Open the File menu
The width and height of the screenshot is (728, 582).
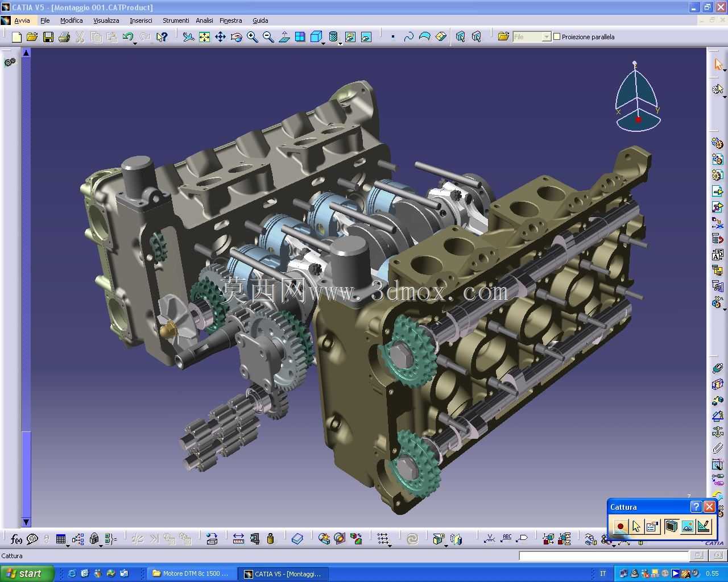point(45,20)
